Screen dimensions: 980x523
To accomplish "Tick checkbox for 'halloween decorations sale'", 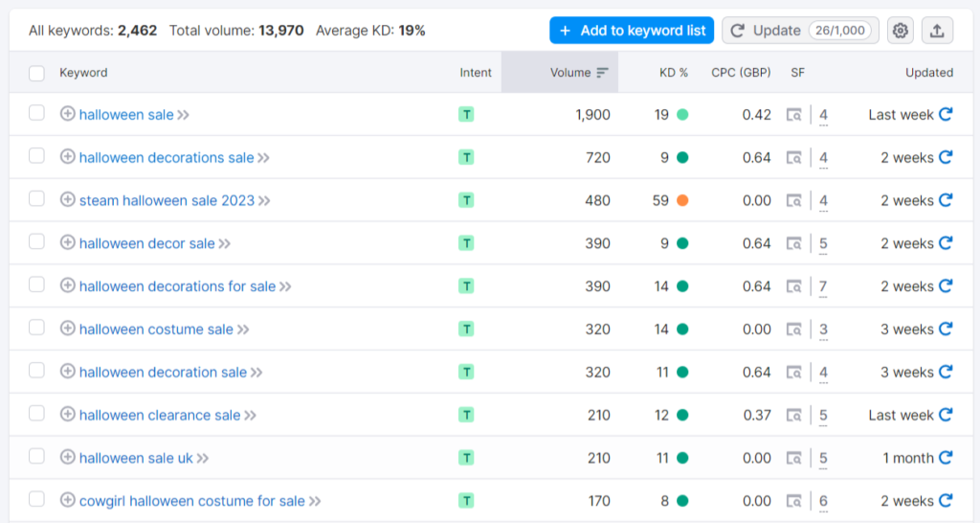I will coord(37,156).
